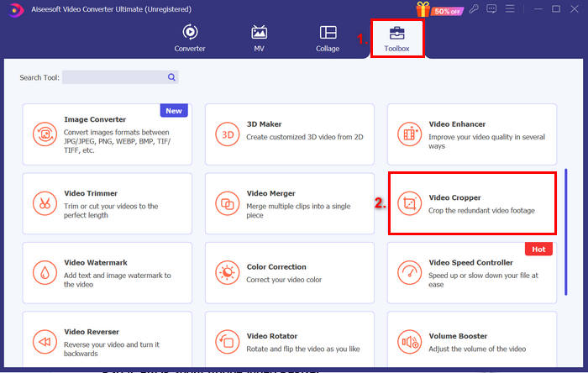The image size is (588, 373).
Task: Click the Image Converter icon
Action: [x=45, y=134]
